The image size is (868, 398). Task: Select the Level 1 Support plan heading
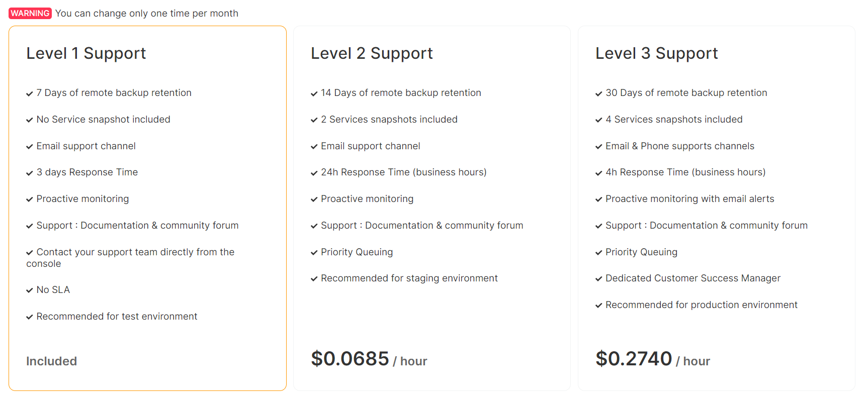[x=86, y=53]
